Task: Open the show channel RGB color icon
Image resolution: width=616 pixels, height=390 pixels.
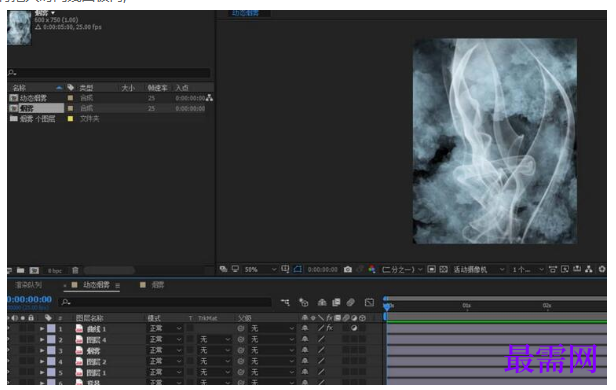Action: (x=372, y=269)
